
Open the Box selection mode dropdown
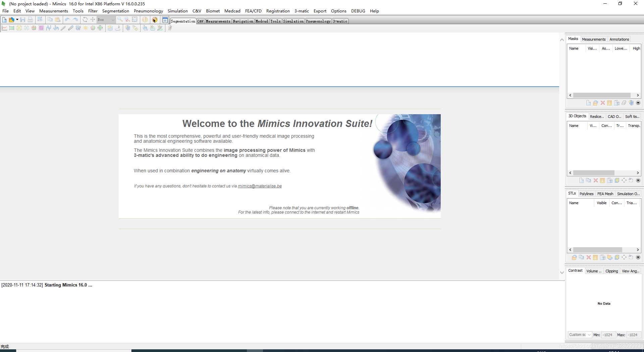[x=106, y=20]
